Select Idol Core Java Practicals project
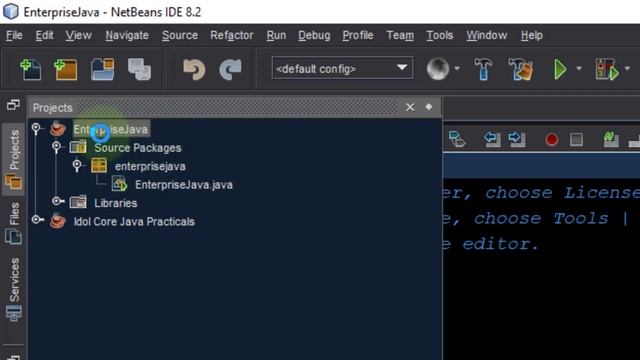The image size is (640, 360). (134, 222)
